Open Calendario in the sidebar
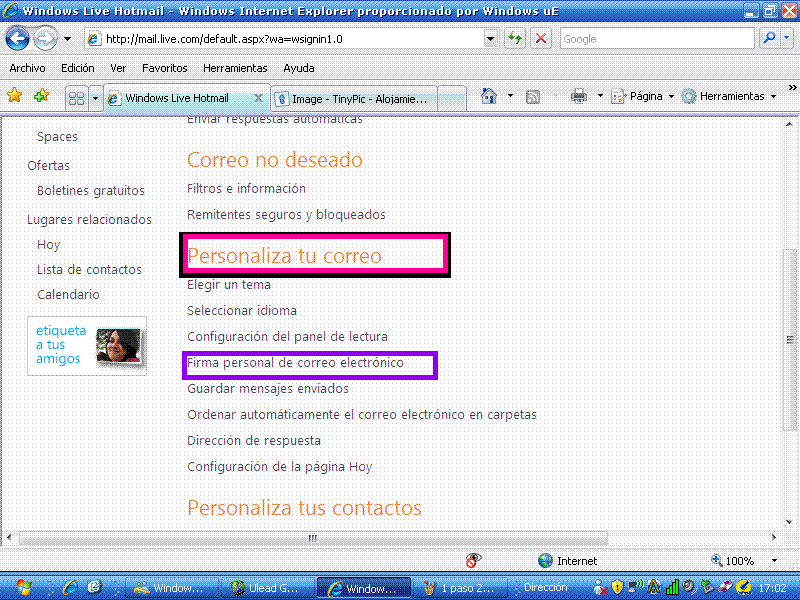Image resolution: width=800 pixels, height=600 pixels. click(68, 294)
